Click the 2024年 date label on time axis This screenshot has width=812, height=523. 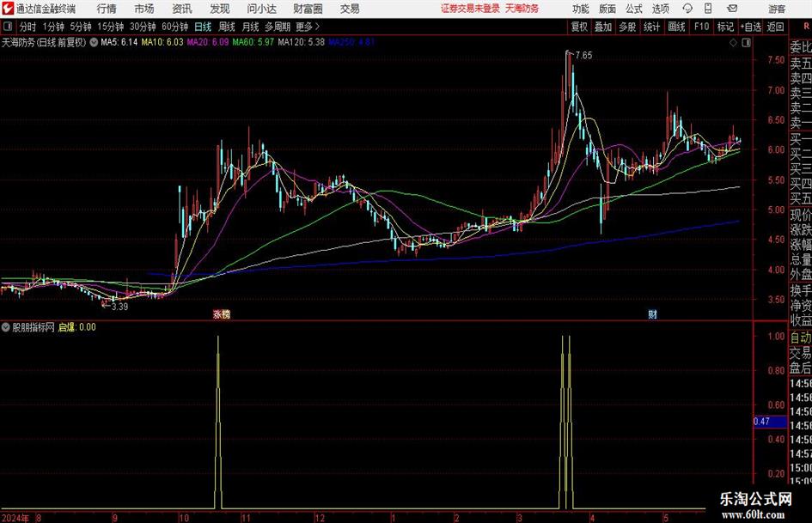click(15, 518)
